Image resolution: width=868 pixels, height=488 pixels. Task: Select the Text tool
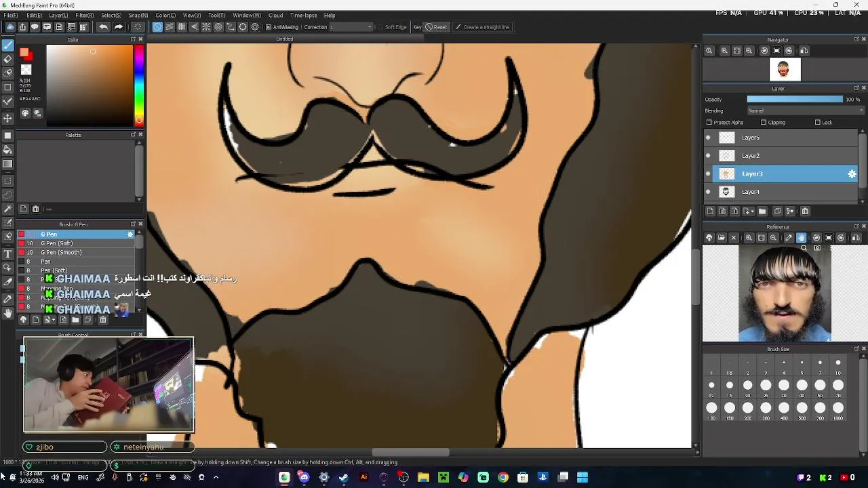[x=8, y=253]
